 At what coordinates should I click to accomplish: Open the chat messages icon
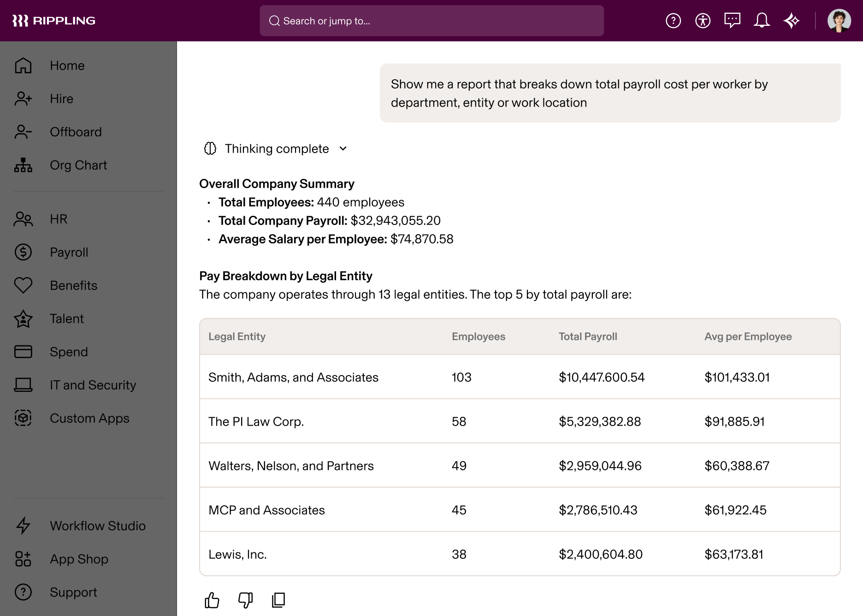point(733,20)
